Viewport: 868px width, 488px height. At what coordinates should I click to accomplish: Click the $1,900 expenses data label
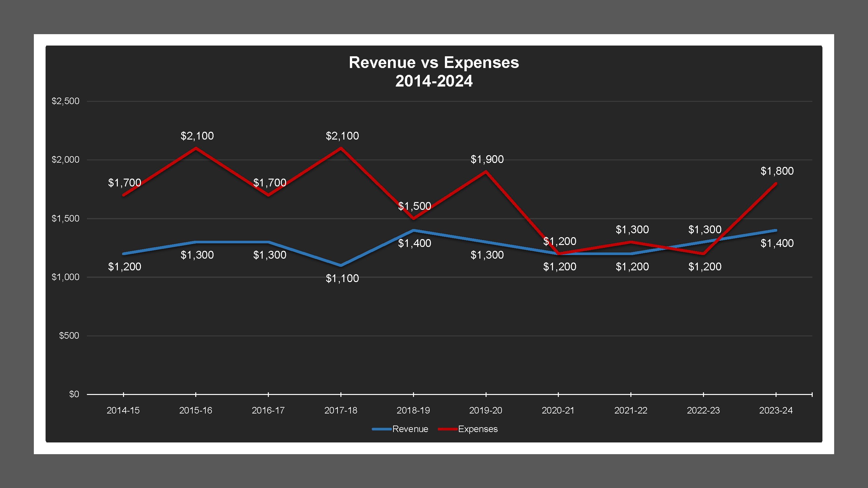(x=487, y=159)
